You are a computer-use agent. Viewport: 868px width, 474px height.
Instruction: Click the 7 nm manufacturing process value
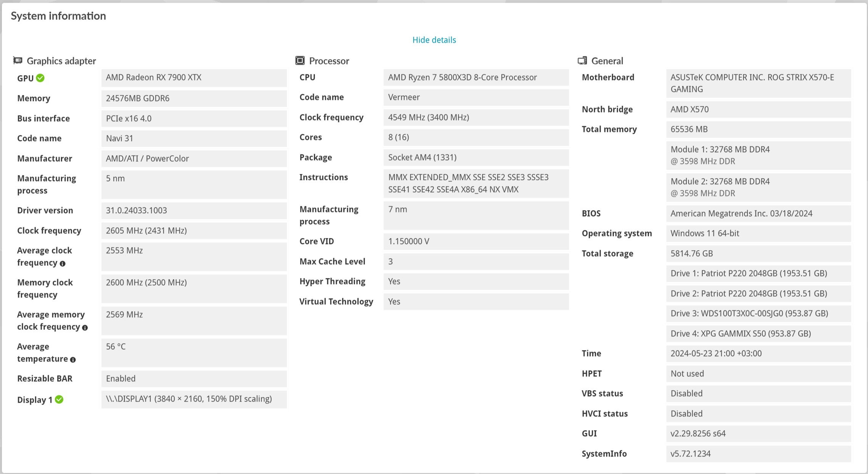[476, 215]
